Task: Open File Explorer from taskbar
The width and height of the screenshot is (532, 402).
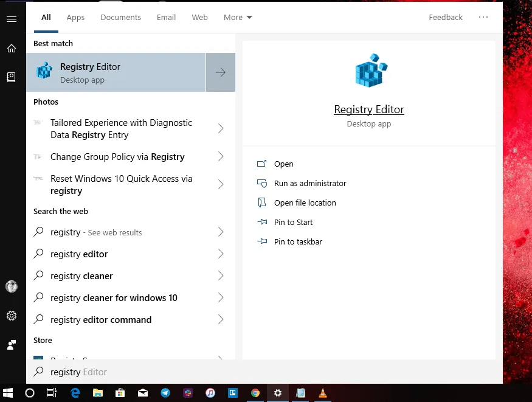Action: click(98, 393)
